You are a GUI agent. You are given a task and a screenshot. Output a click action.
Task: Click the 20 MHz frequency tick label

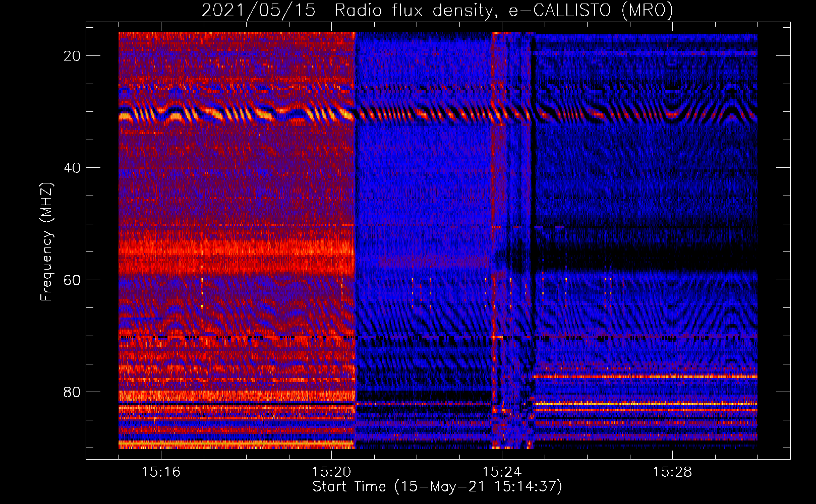click(73, 56)
